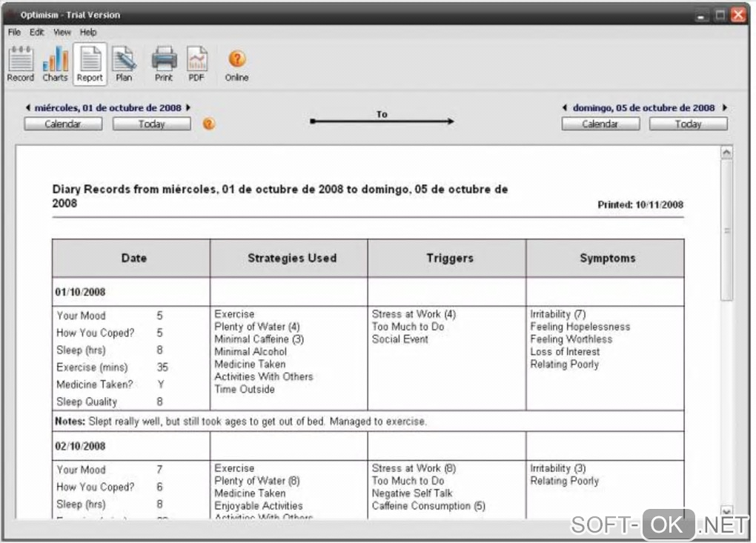Click the Triggers column header
The width and height of the screenshot is (756, 543).
[447, 259]
